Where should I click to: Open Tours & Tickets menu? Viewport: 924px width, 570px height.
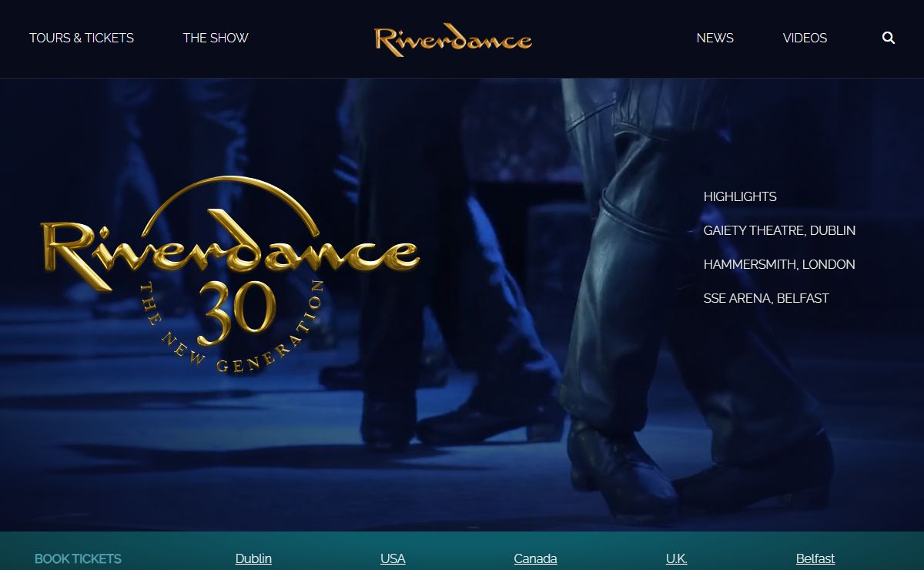[82, 38]
